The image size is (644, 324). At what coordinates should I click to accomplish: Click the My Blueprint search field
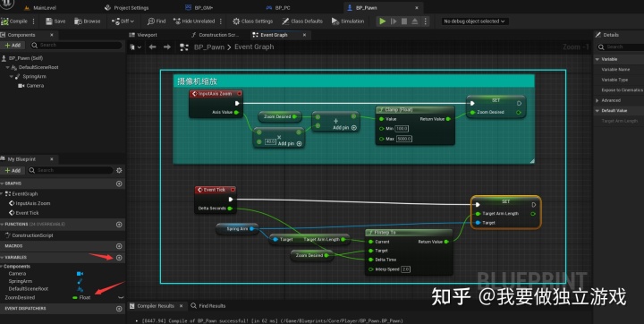click(x=71, y=170)
